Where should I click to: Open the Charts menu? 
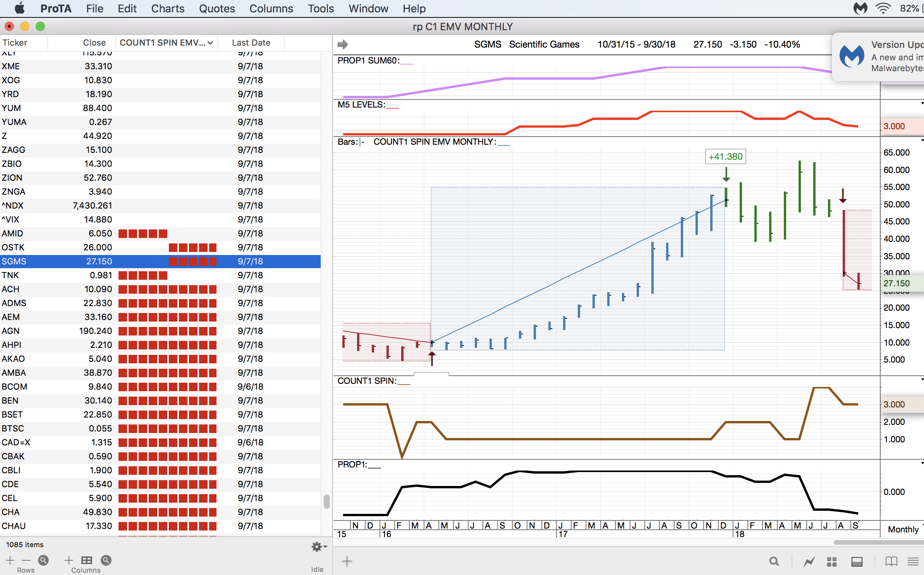[x=168, y=9]
